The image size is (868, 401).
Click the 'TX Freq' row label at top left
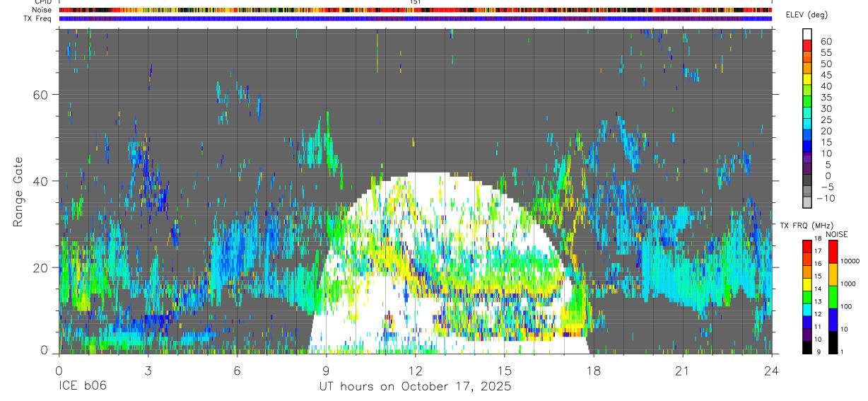[x=38, y=18]
